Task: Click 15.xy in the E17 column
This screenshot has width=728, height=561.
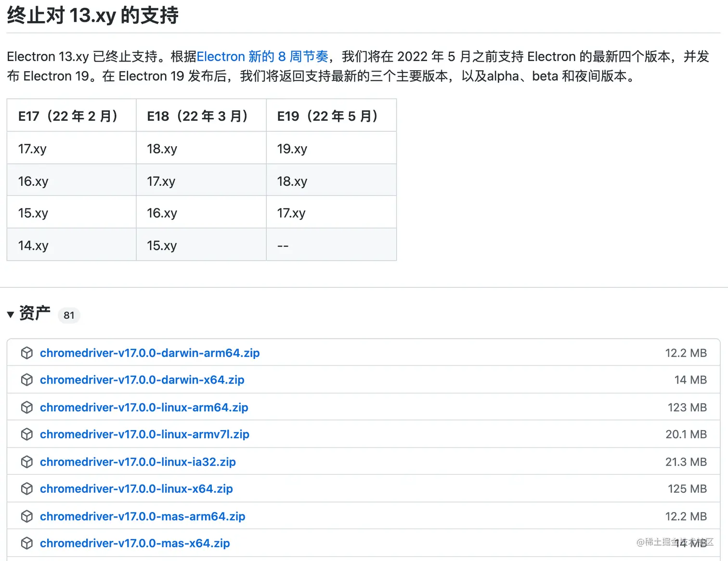Action: pos(72,212)
